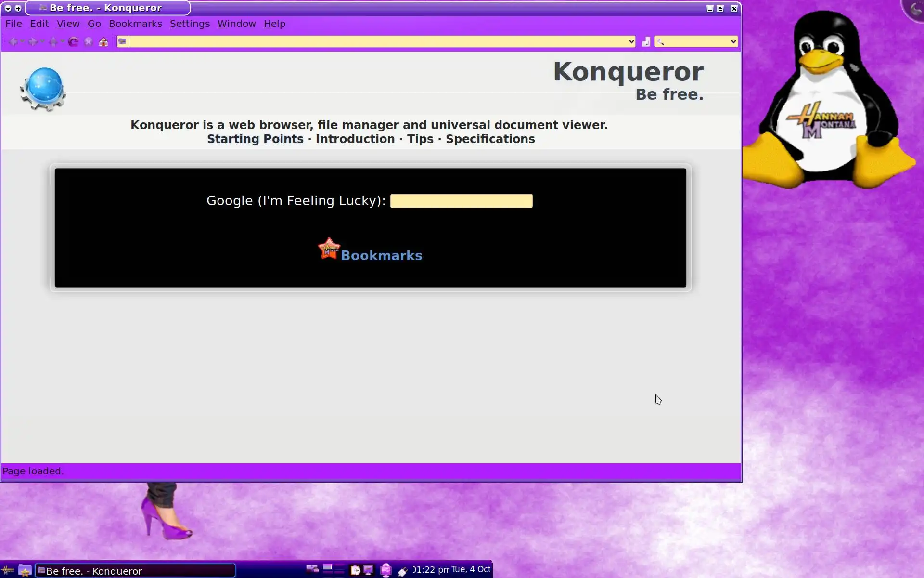Click the Konqueror globe gear logo
924x578 pixels.
(43, 89)
